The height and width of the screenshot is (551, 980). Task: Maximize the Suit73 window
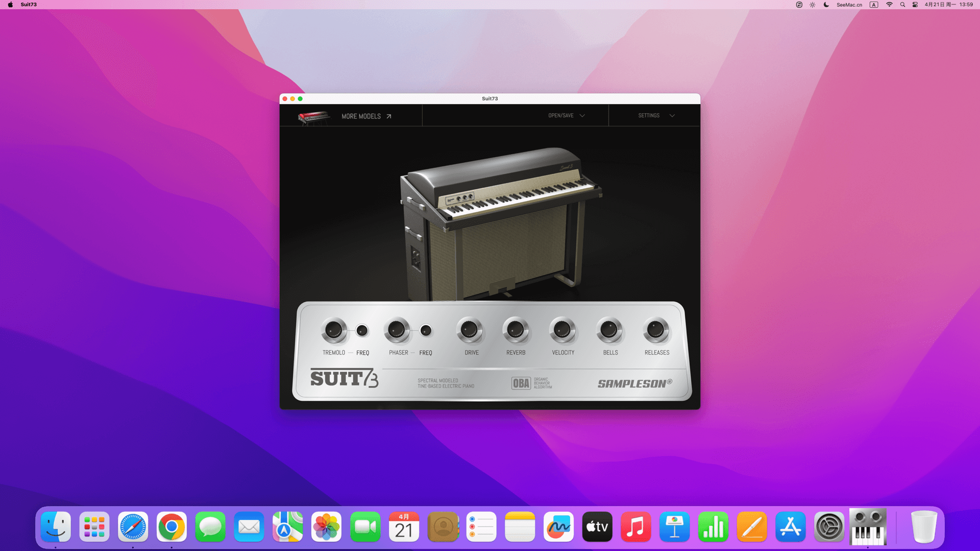click(300, 99)
